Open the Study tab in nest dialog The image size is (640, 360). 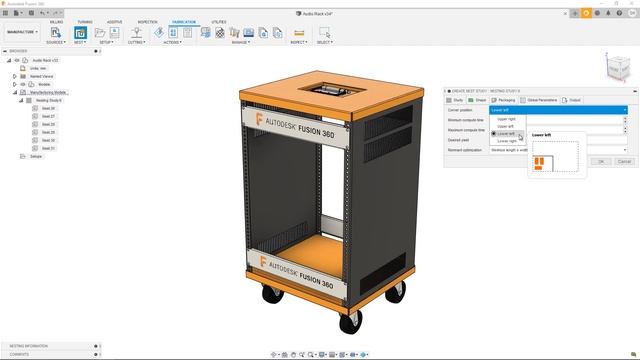point(455,100)
